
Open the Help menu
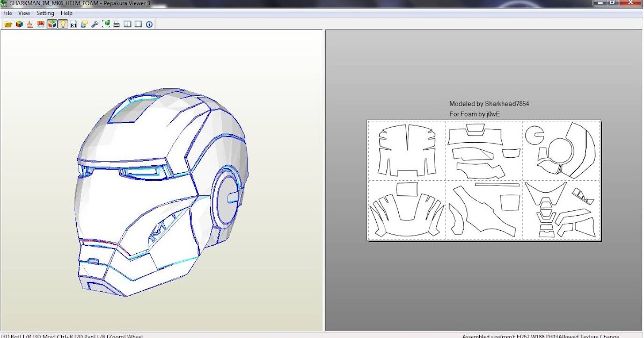pyautogui.click(x=67, y=13)
